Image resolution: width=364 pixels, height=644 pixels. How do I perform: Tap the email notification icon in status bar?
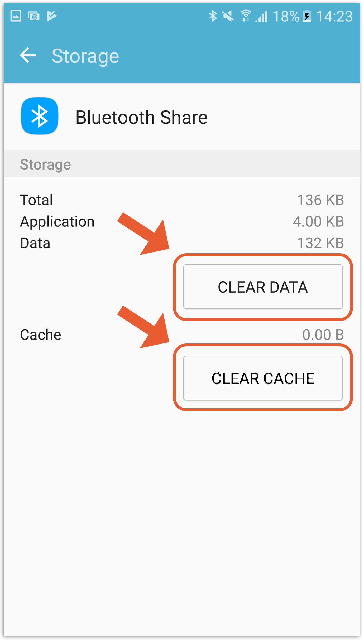pyautogui.click(x=33, y=16)
